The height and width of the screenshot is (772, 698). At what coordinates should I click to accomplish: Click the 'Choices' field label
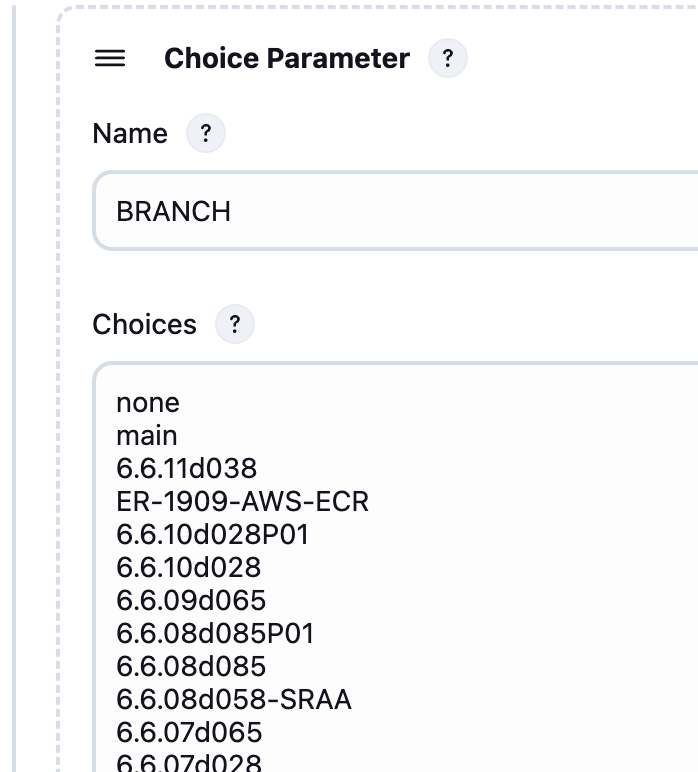pyautogui.click(x=144, y=325)
